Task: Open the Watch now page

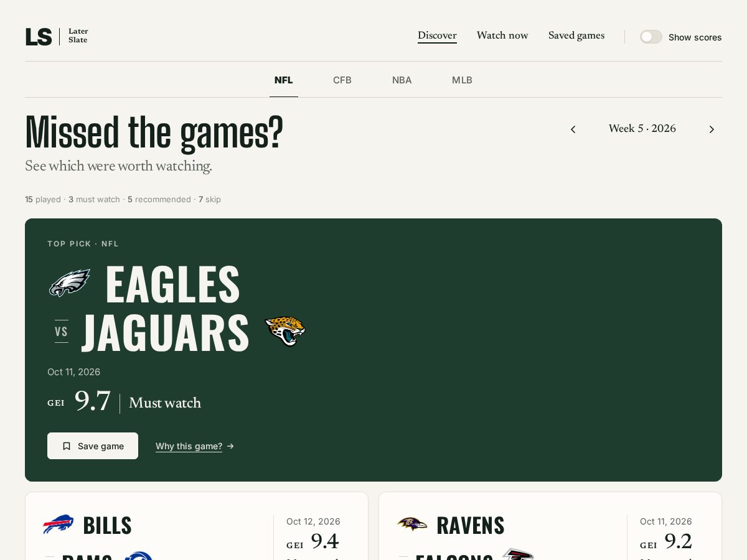Action: tap(502, 35)
